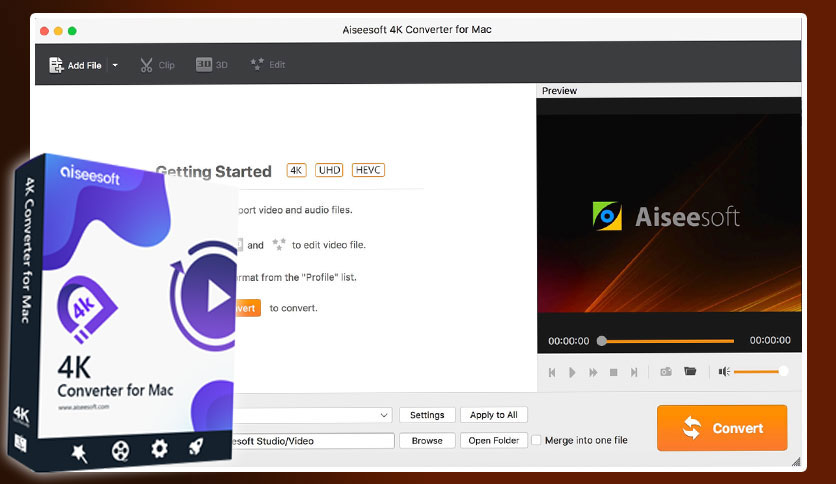Mute audio with speaker icon
836x484 pixels.
(724, 372)
